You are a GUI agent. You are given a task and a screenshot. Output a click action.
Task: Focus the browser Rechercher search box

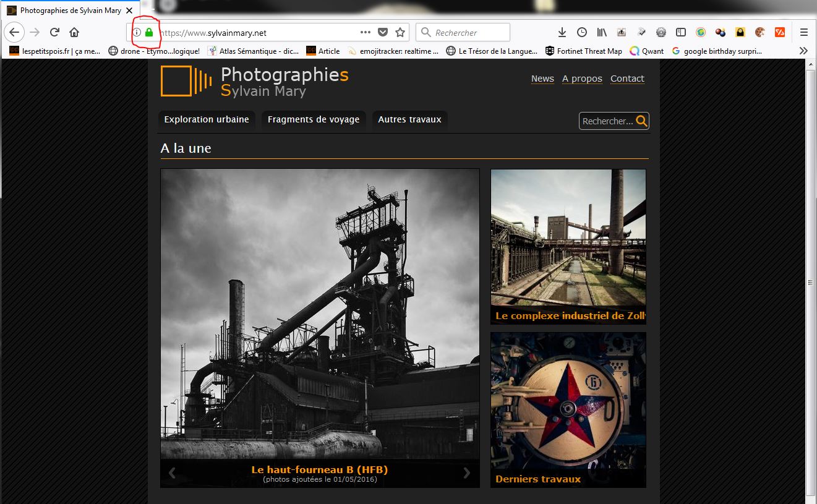click(x=463, y=32)
